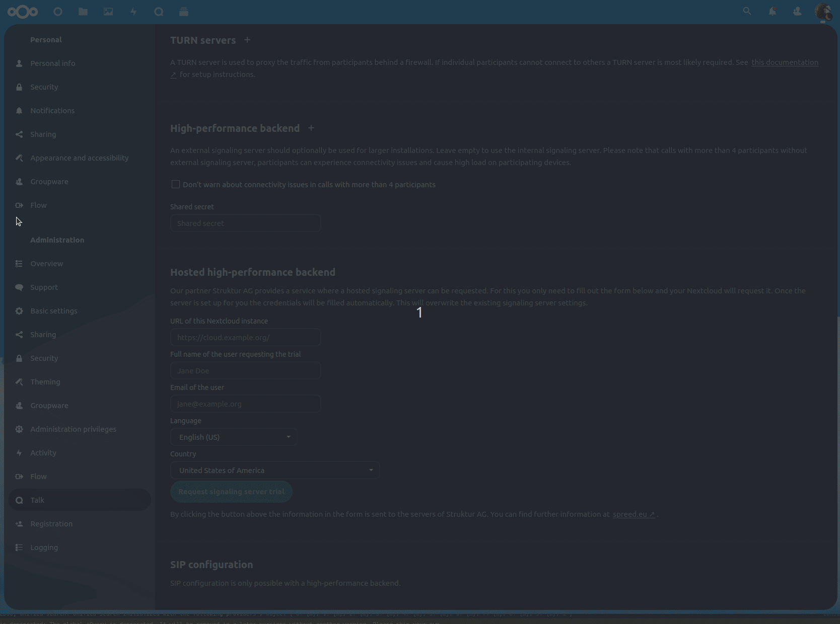This screenshot has width=840, height=624.
Task: Open the Country dropdown United States of America
Action: 275,470
